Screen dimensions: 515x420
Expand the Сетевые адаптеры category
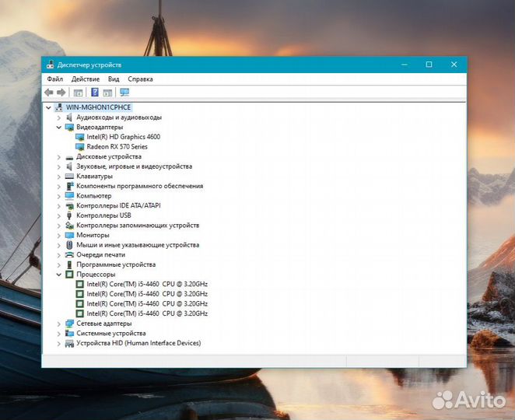tap(58, 324)
